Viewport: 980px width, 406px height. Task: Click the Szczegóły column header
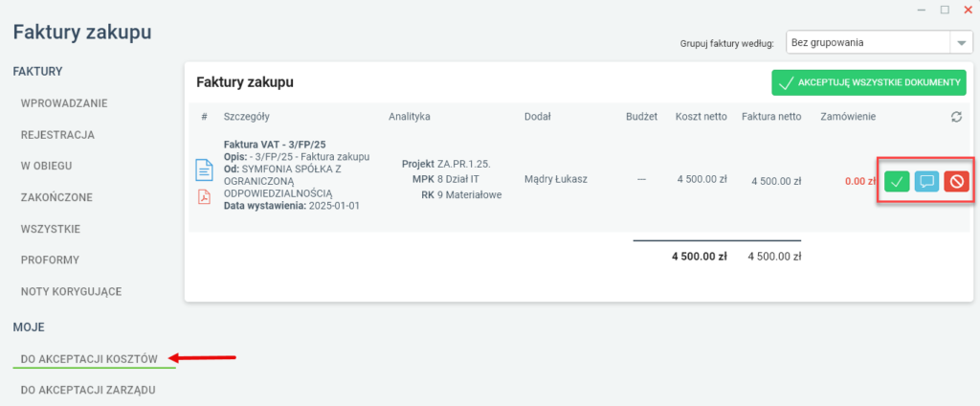pyautogui.click(x=247, y=117)
